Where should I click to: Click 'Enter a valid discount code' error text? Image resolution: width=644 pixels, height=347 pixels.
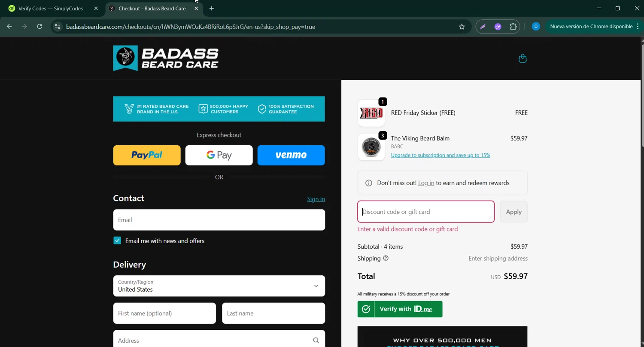point(407,229)
